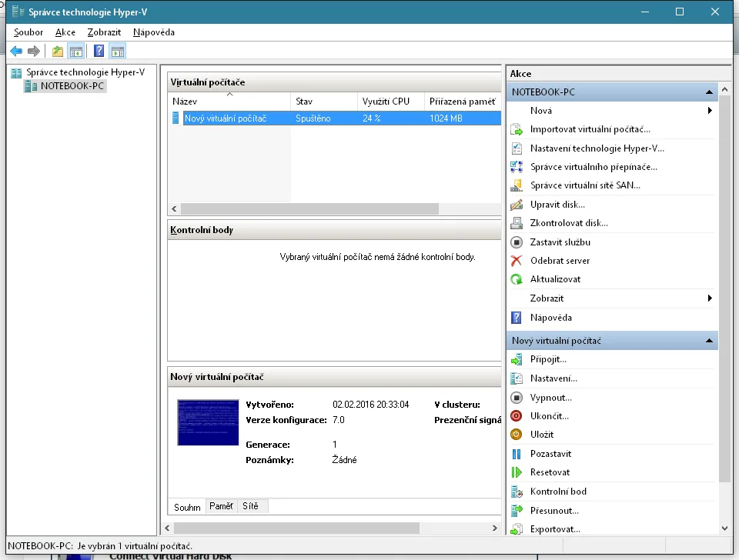Click Připojit... action text
The height and width of the screenshot is (560, 739).
click(x=548, y=359)
